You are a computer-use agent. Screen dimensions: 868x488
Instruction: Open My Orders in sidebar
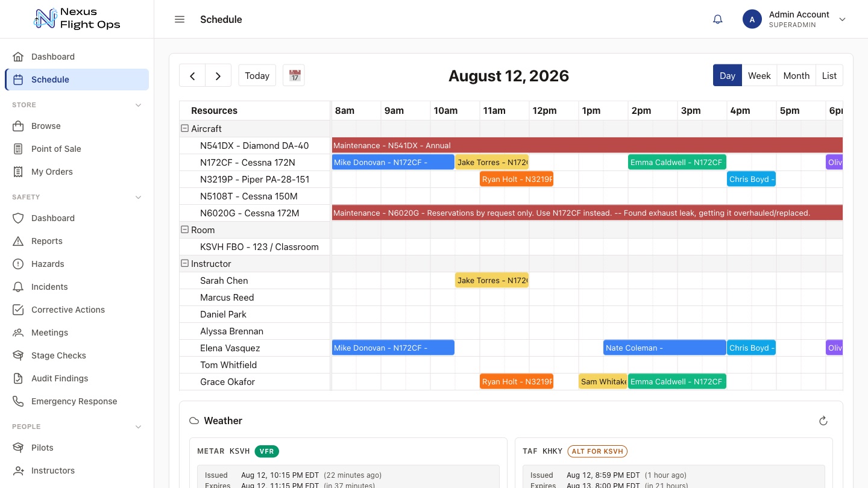(77, 172)
